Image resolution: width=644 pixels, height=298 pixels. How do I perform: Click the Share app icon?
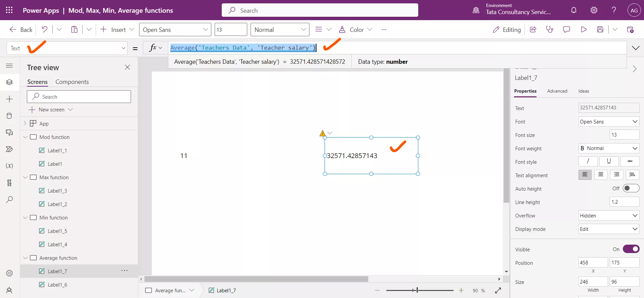(x=533, y=30)
